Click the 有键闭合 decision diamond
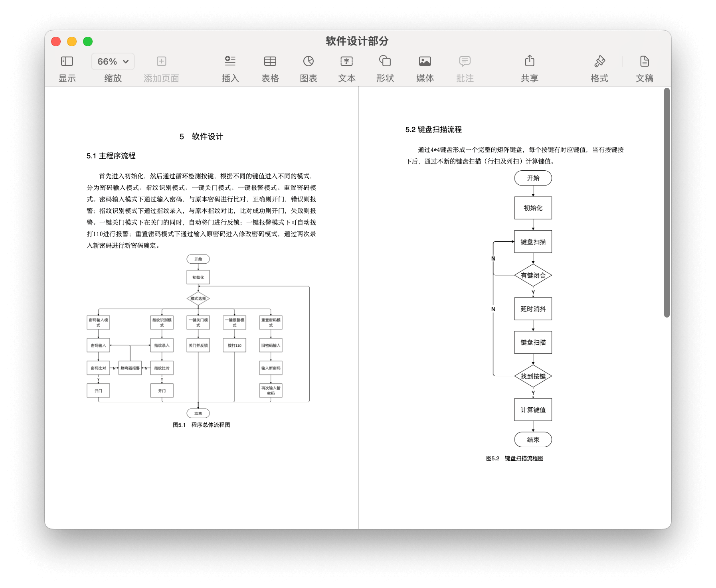 (x=533, y=275)
